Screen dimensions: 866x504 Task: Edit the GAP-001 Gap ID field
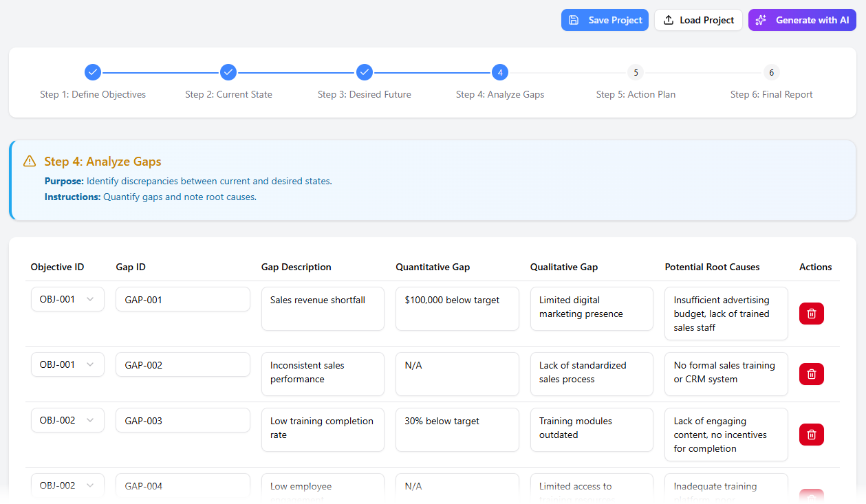click(182, 299)
